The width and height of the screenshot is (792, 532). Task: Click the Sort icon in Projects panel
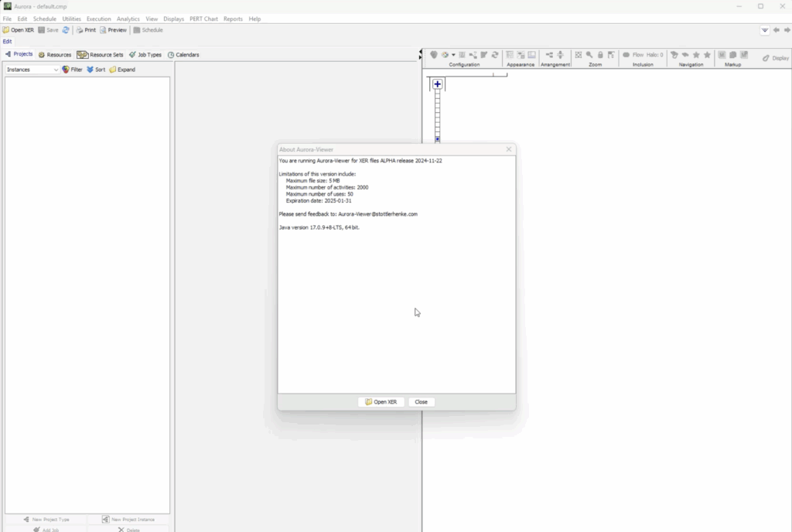(96, 70)
